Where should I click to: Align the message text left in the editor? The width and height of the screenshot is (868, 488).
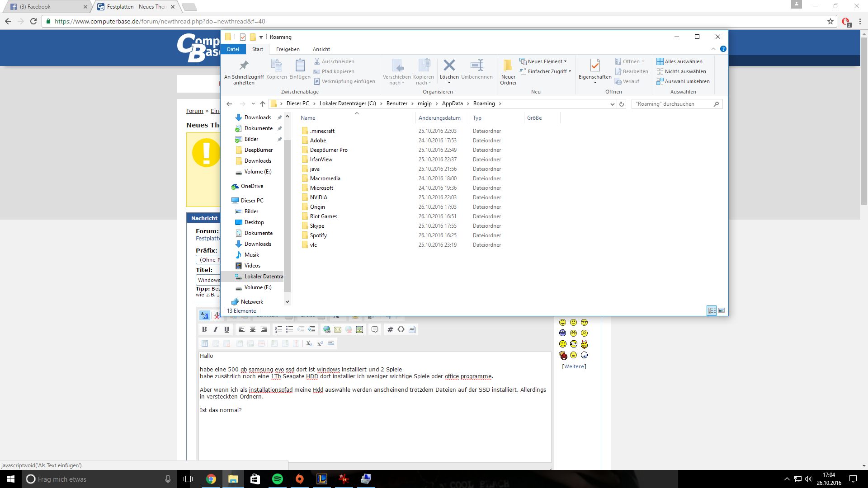[x=242, y=329]
